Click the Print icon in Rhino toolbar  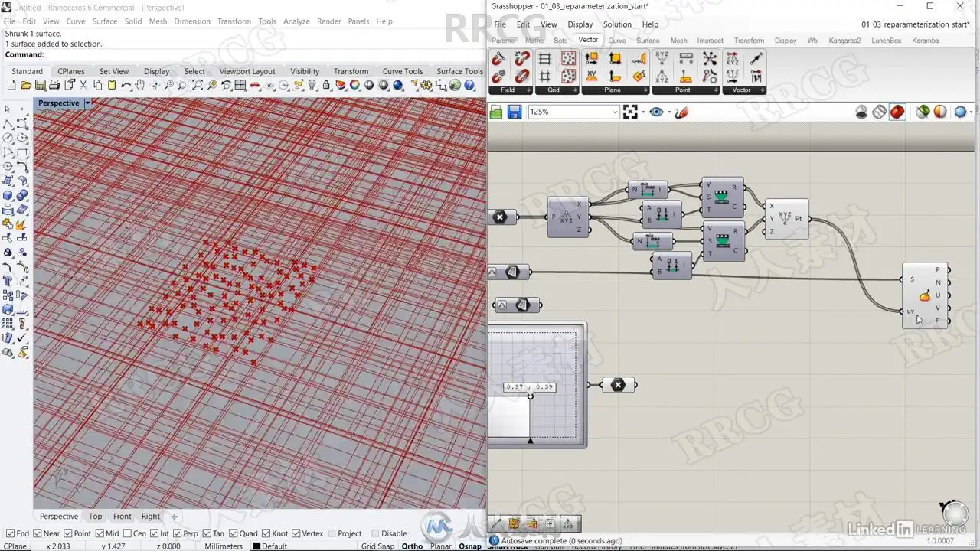click(54, 85)
